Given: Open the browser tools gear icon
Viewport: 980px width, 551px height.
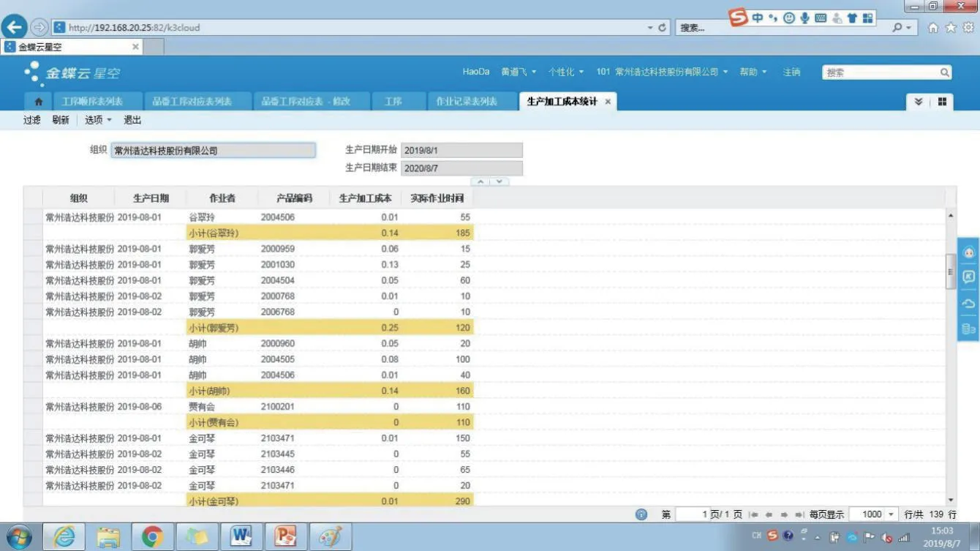Looking at the screenshot, I should tap(968, 28).
